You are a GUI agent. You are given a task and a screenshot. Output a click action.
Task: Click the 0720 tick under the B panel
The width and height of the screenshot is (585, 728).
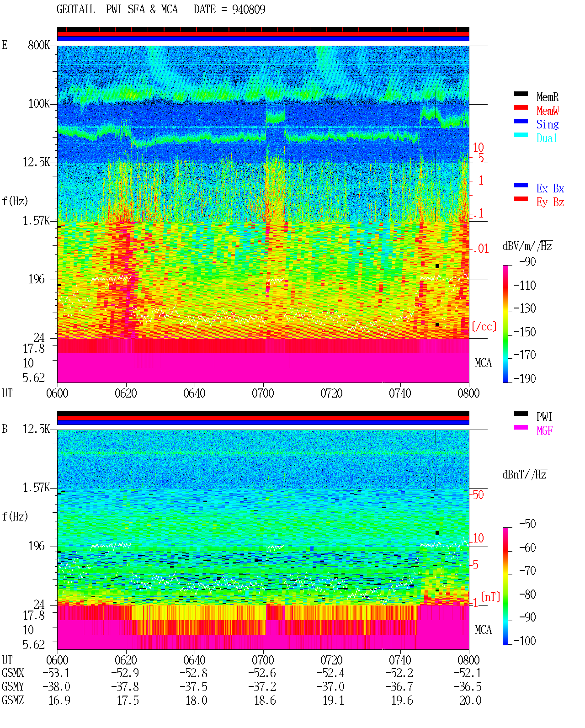pos(331,660)
